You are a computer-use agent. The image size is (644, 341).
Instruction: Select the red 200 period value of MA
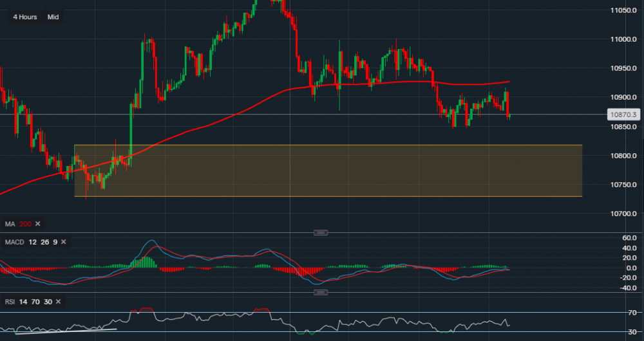(x=24, y=224)
